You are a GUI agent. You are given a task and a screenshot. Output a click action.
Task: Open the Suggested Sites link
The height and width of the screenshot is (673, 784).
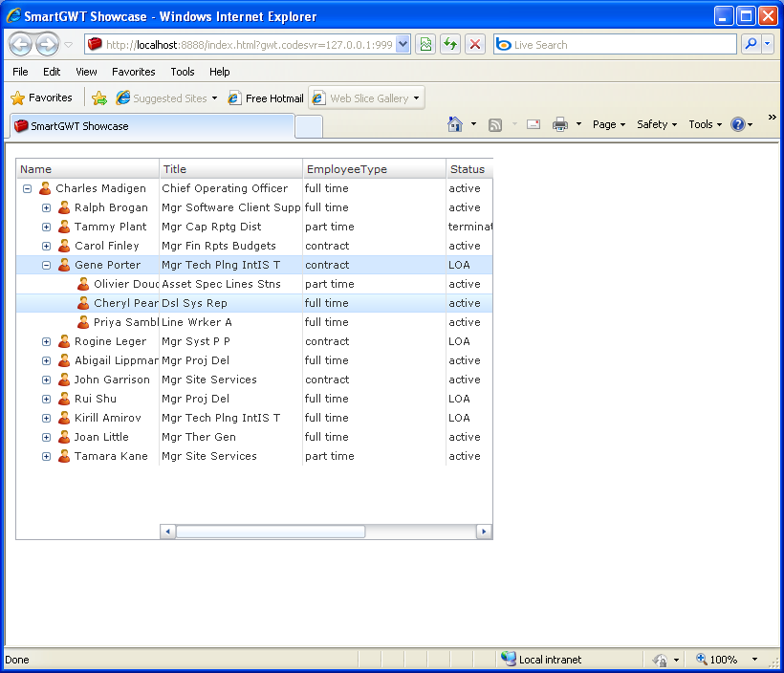coord(166,98)
